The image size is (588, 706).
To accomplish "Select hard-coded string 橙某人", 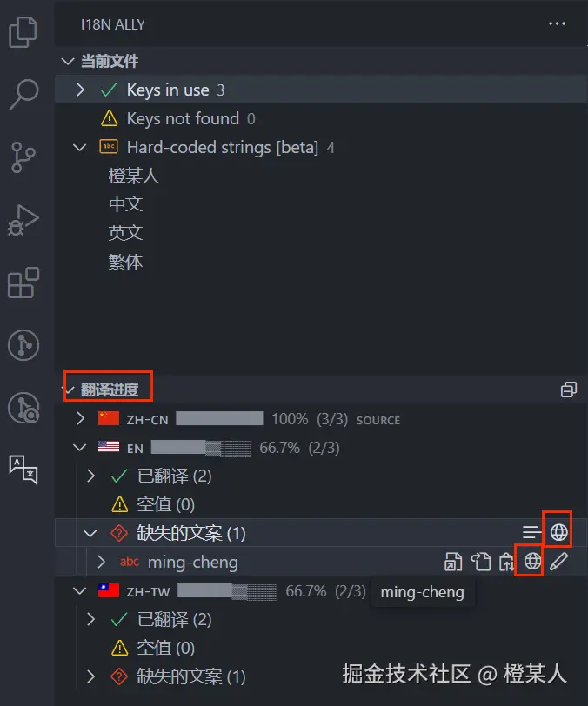I will 134,176.
